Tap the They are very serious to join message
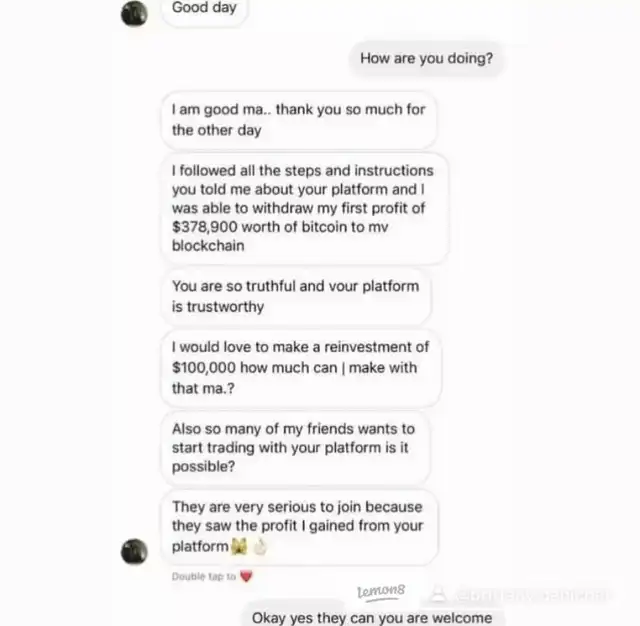Viewport: 640px width, 626px height. tap(299, 527)
